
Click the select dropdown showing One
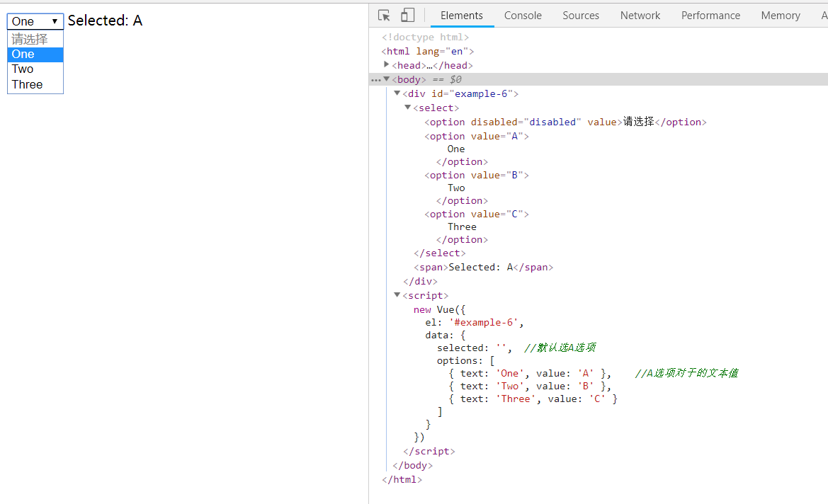[35, 21]
